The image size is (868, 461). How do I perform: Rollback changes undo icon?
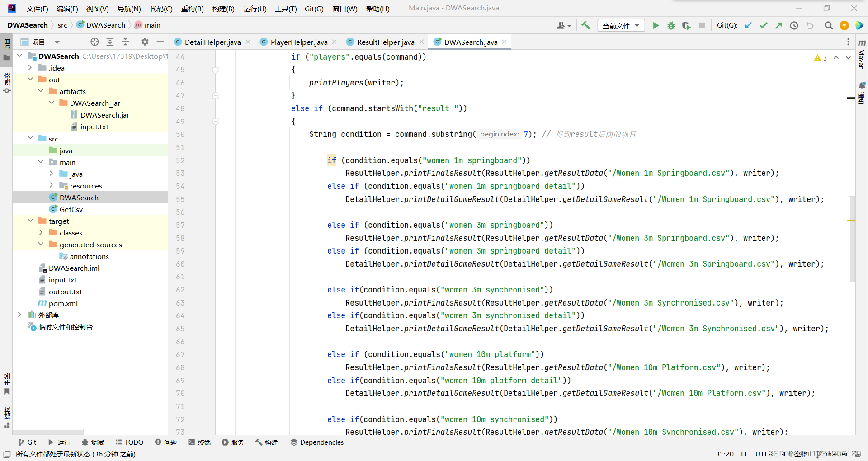[x=810, y=26]
